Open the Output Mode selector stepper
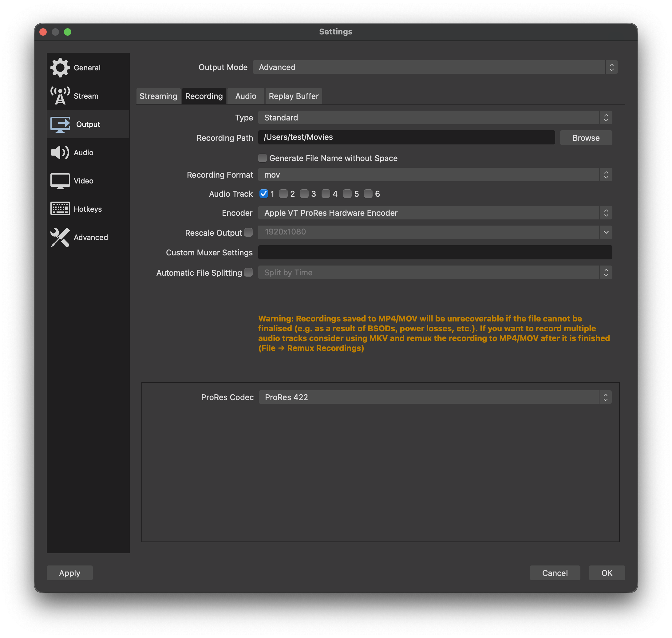Image resolution: width=672 pixels, height=638 pixels. click(611, 67)
